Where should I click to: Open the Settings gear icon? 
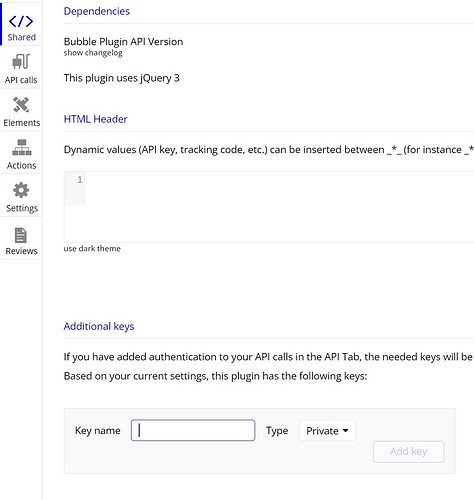pos(21,190)
